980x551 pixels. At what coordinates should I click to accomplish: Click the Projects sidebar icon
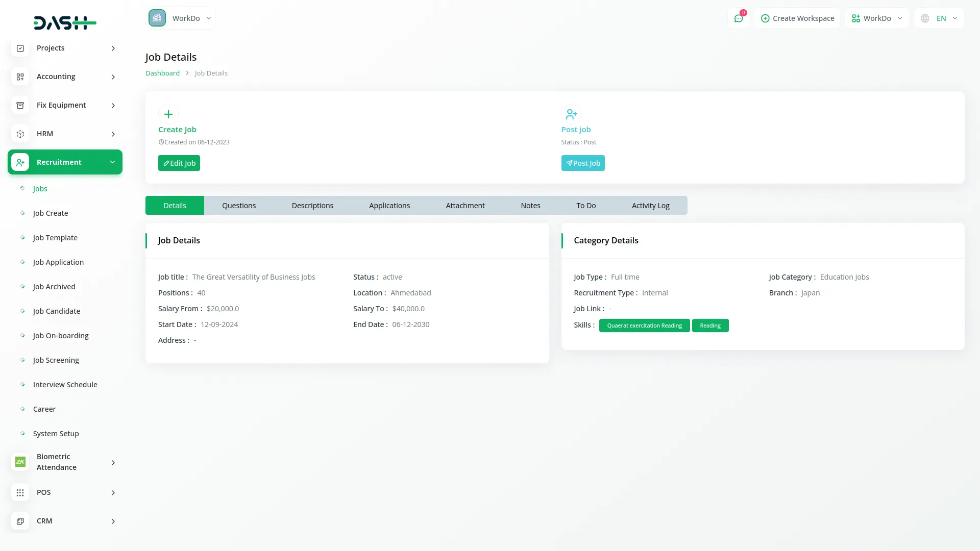point(20,48)
